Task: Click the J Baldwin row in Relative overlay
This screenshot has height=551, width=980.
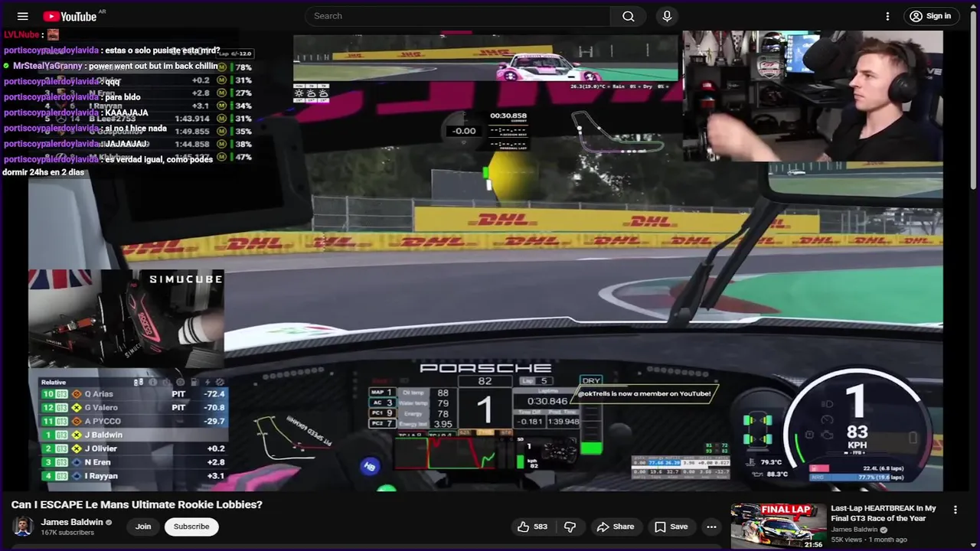Action: [133, 435]
